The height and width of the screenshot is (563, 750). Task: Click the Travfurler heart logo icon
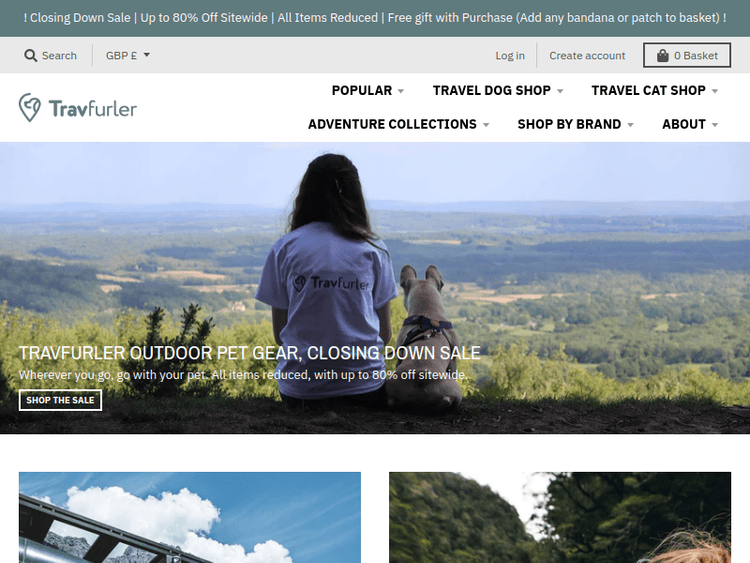click(x=30, y=108)
